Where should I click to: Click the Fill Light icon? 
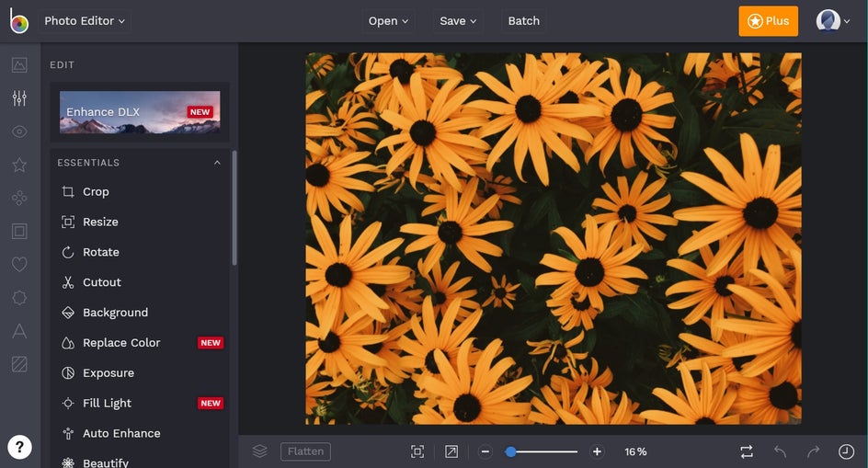coord(68,404)
